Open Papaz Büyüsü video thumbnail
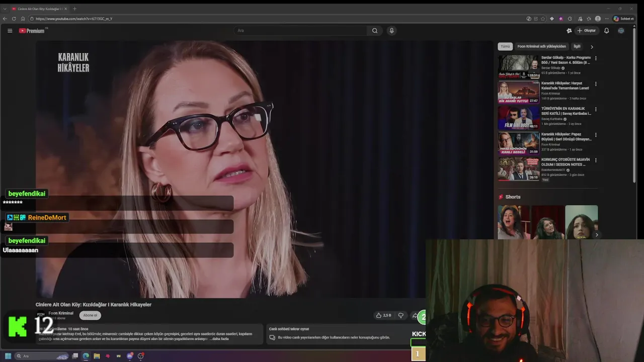The image size is (644, 362). point(519,143)
